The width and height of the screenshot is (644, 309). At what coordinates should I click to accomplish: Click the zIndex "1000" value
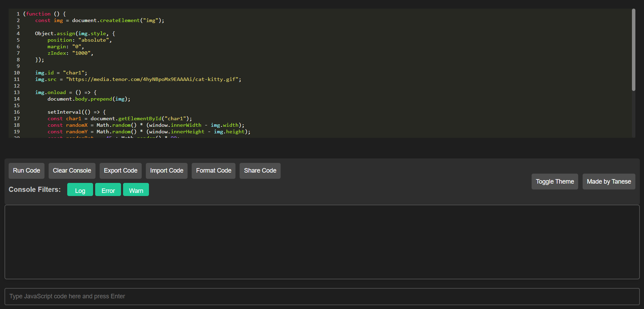81,53
